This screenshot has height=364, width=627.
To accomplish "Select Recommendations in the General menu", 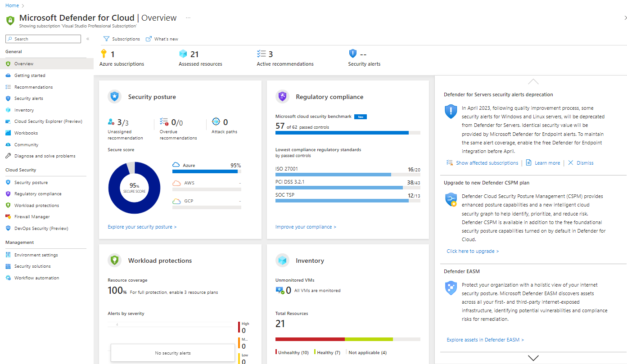I will click(33, 87).
